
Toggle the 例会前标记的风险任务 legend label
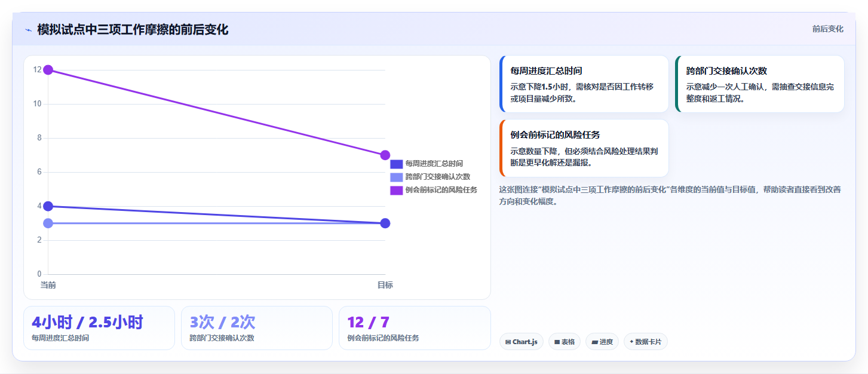pyautogui.click(x=441, y=190)
